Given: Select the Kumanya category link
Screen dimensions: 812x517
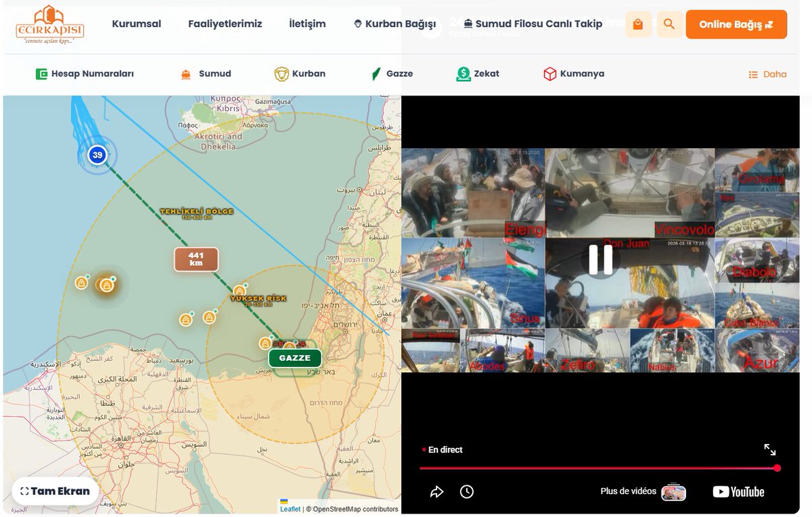Looking at the screenshot, I should tap(574, 74).
